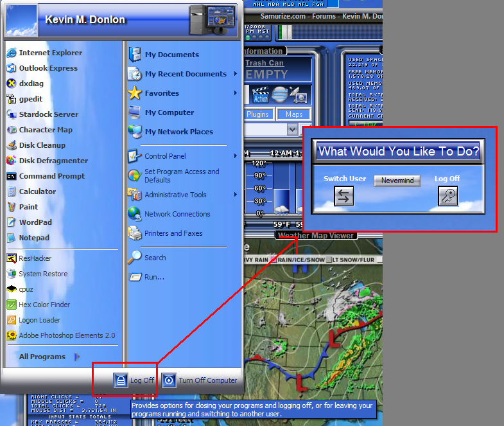
Task: Switch to the Plugins tab
Action: click(258, 114)
